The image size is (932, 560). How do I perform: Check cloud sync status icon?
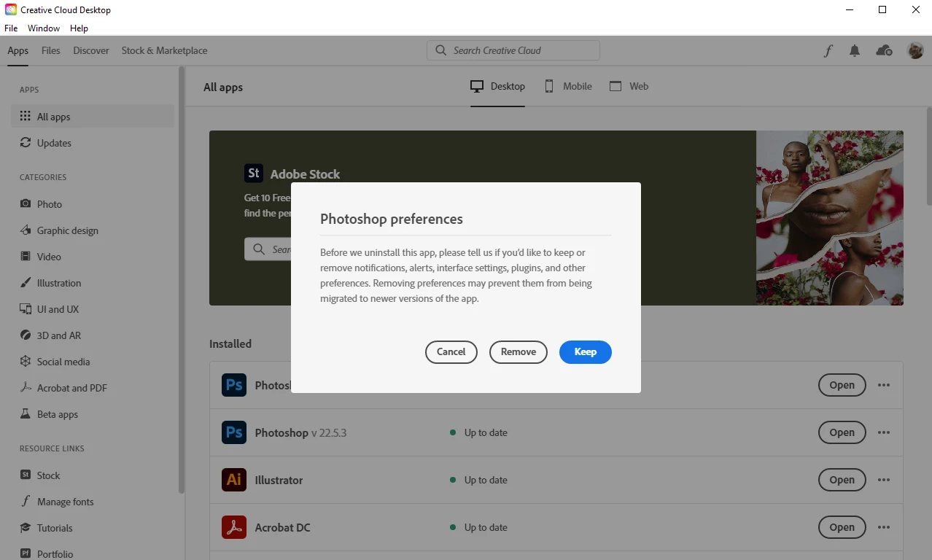tap(884, 50)
